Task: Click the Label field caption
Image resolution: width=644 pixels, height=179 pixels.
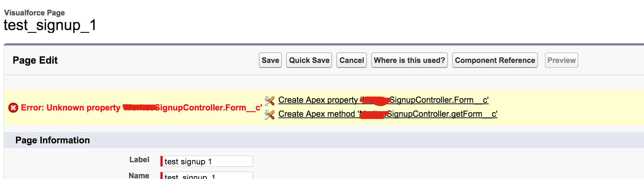Action: click(139, 160)
